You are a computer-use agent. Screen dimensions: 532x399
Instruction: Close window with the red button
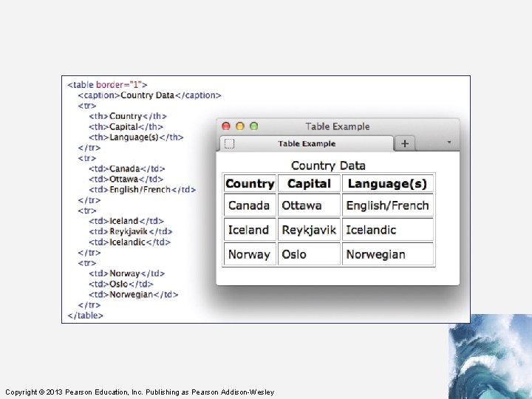click(226, 126)
